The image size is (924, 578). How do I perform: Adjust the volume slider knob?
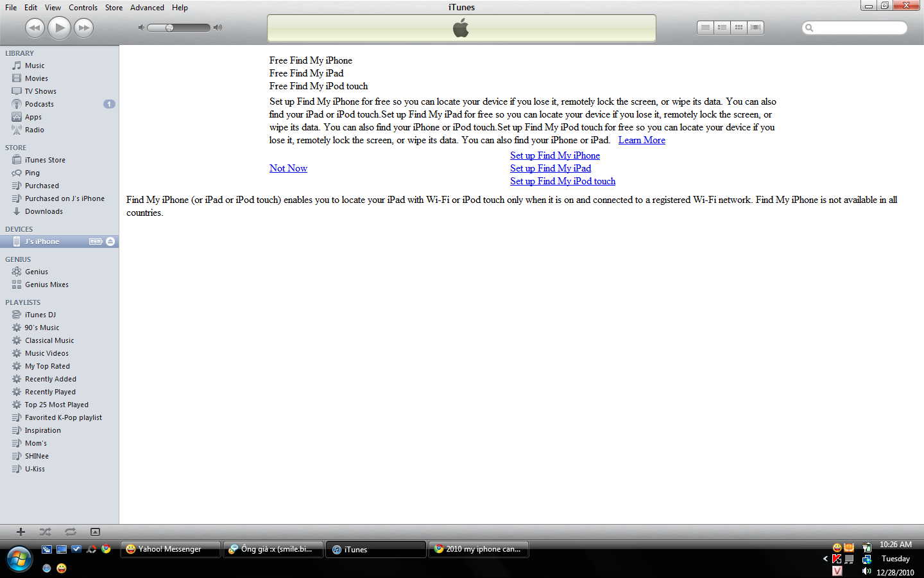[169, 28]
